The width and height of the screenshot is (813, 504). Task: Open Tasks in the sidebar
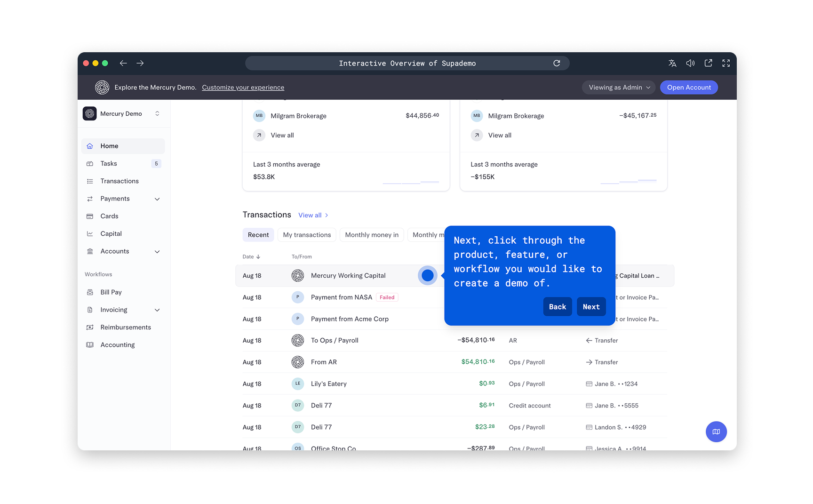109,164
